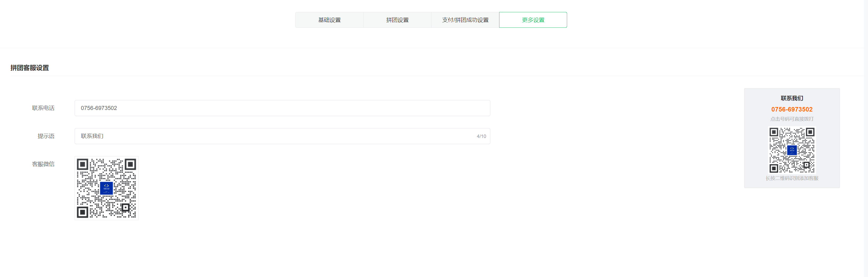
Task: Click the active 更多设置 tab
Action: coord(533,20)
